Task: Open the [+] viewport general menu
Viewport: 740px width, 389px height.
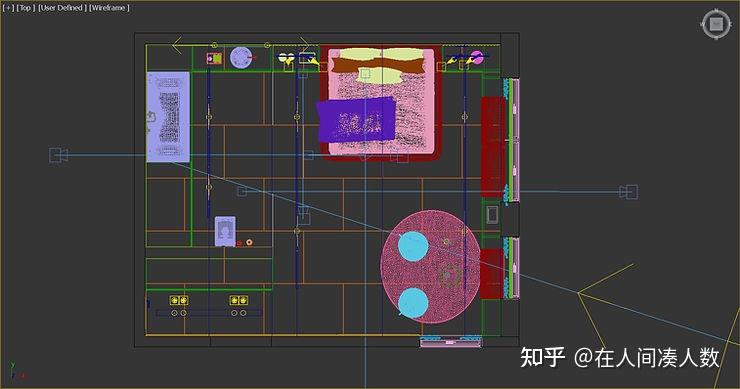Action: pyautogui.click(x=8, y=8)
